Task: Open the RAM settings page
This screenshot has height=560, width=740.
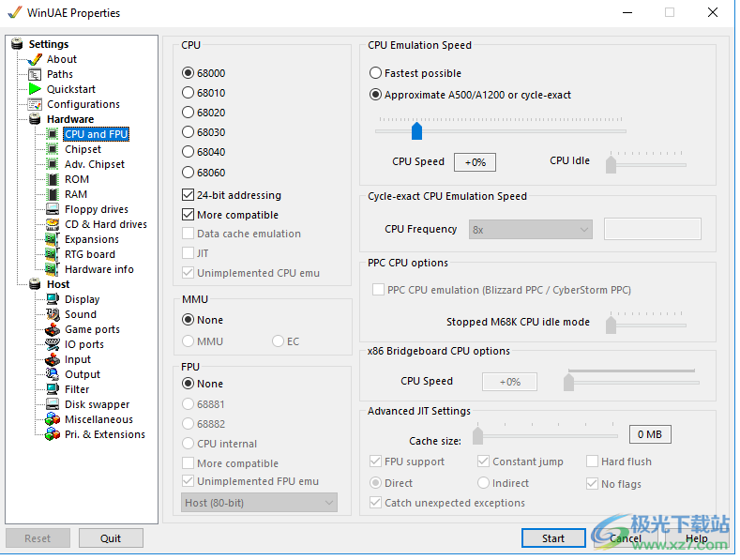Action: (x=76, y=194)
